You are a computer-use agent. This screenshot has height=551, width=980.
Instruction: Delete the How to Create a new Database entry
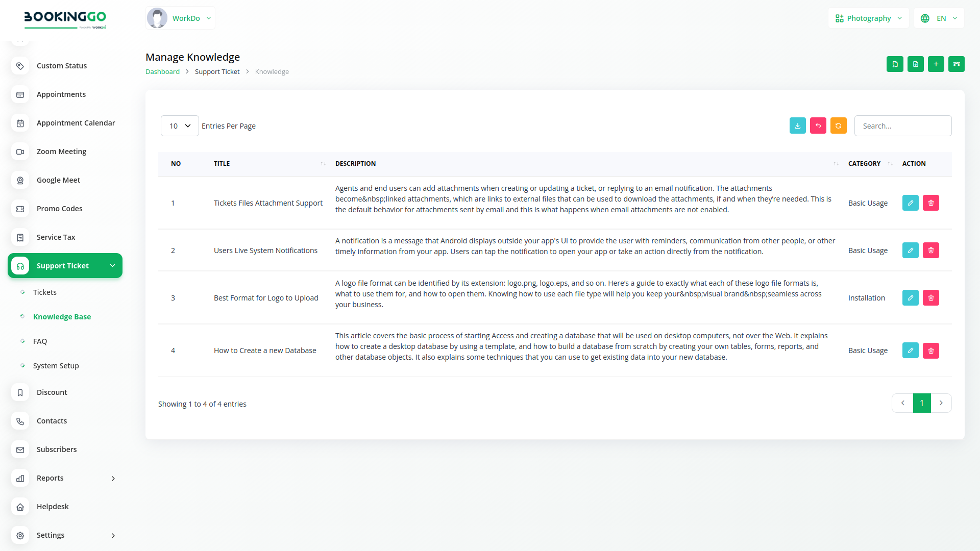tap(930, 350)
